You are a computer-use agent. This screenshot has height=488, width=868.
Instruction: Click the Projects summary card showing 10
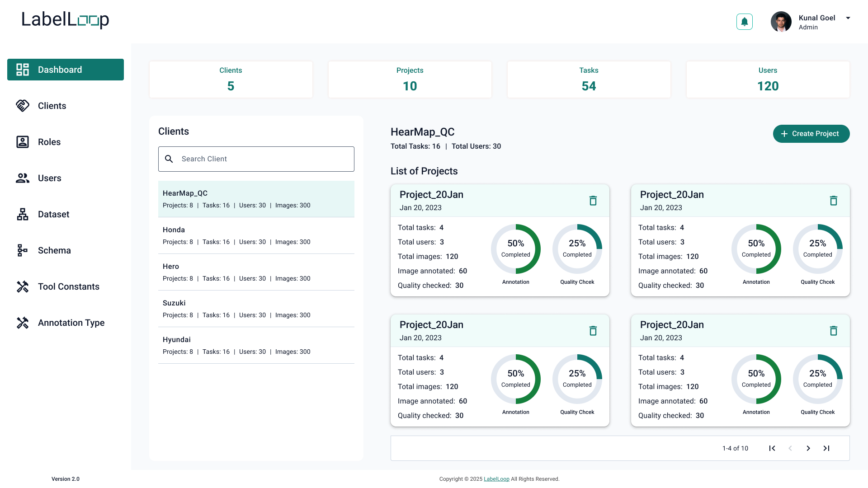(x=410, y=80)
